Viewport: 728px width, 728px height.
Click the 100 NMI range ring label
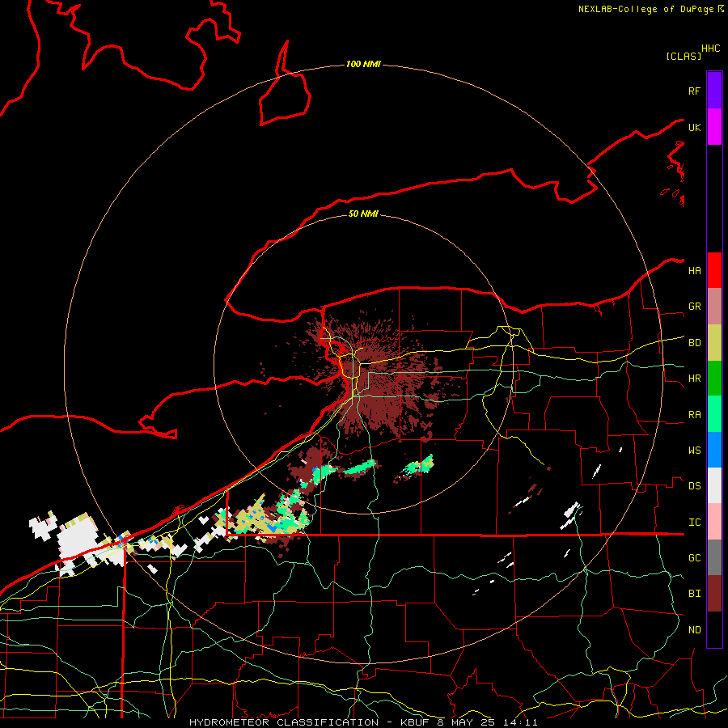point(363,64)
